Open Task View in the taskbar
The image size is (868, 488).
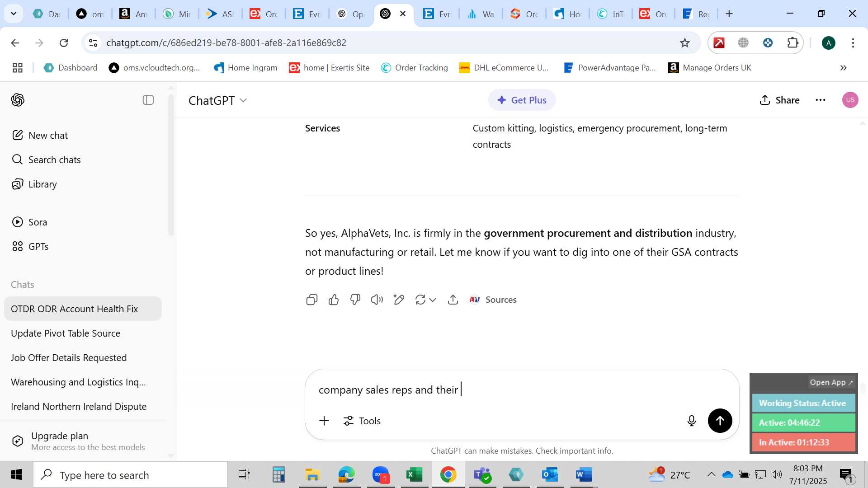[244, 475]
